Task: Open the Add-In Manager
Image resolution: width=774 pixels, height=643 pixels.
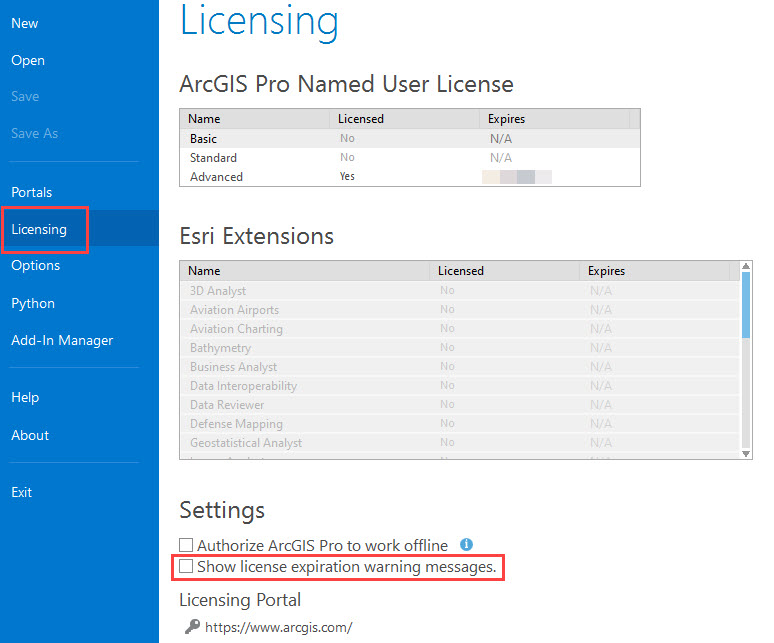Action: pos(62,340)
